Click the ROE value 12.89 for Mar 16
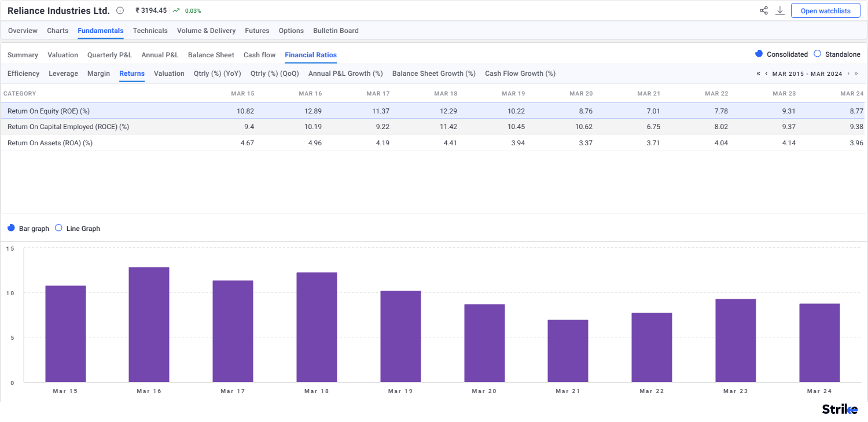The width and height of the screenshot is (868, 422). pyautogui.click(x=313, y=111)
